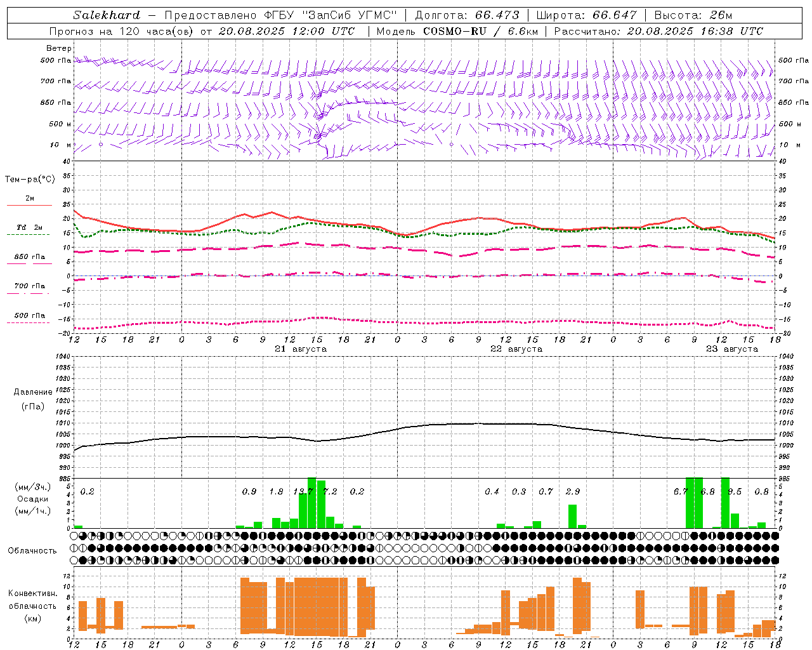Click the 22 августа date marker
The width and height of the screenshot is (812, 650).
tap(516, 349)
